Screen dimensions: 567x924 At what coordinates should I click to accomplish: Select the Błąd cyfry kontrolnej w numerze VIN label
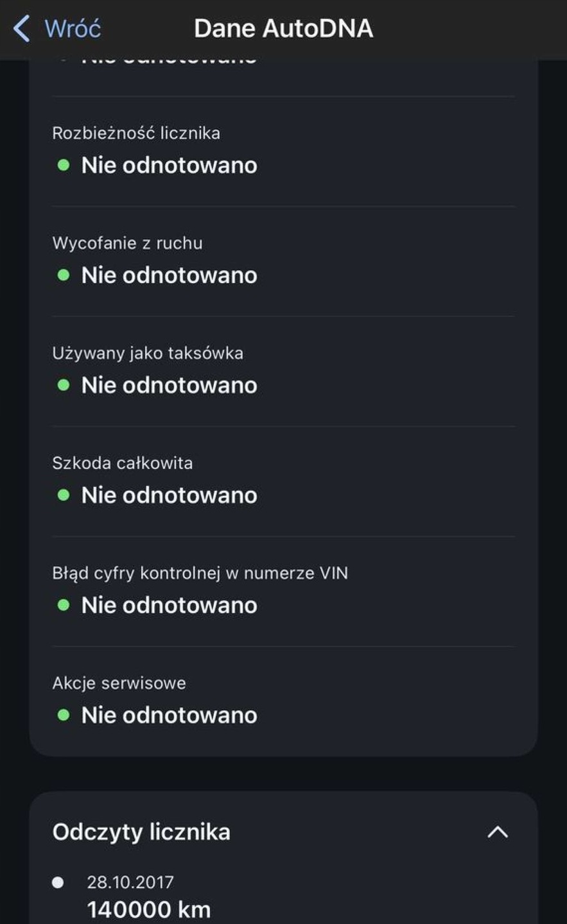(200, 573)
